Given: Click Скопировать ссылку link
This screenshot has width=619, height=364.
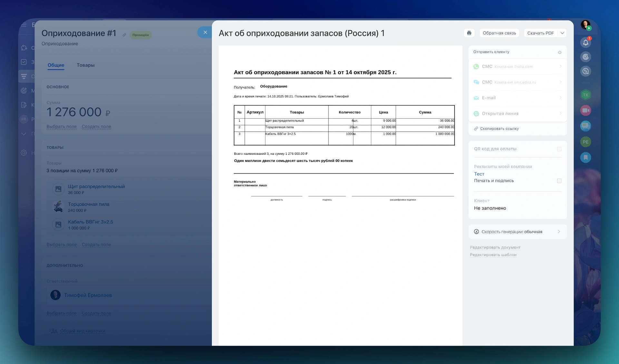Looking at the screenshot, I should [x=499, y=129].
